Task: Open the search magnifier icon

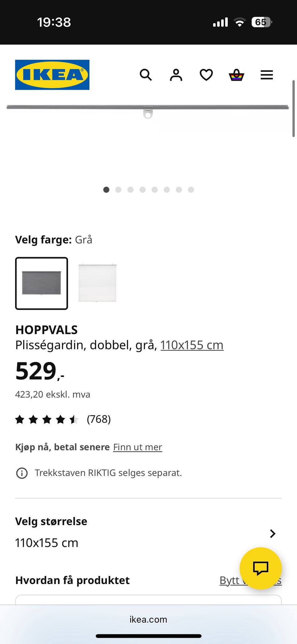Action: click(146, 75)
